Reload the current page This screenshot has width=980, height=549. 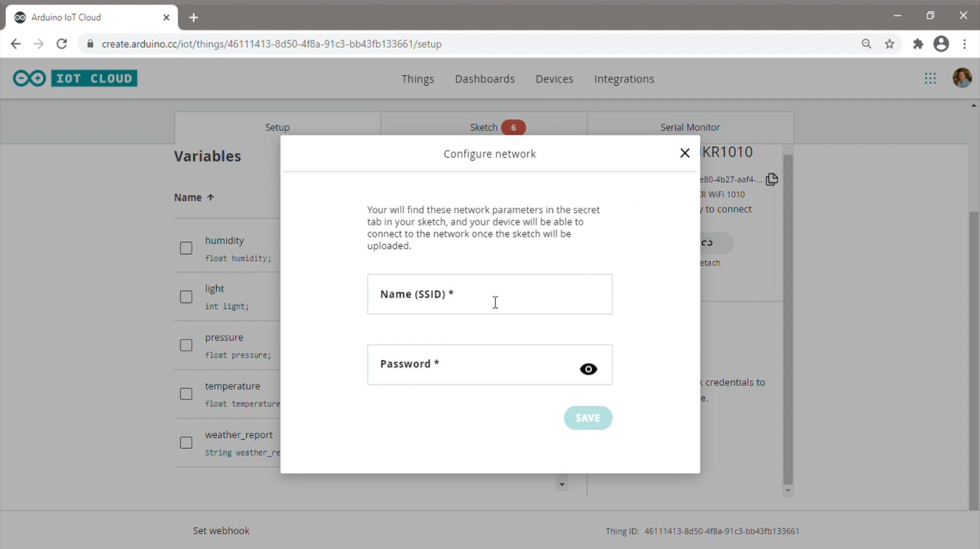(x=62, y=44)
